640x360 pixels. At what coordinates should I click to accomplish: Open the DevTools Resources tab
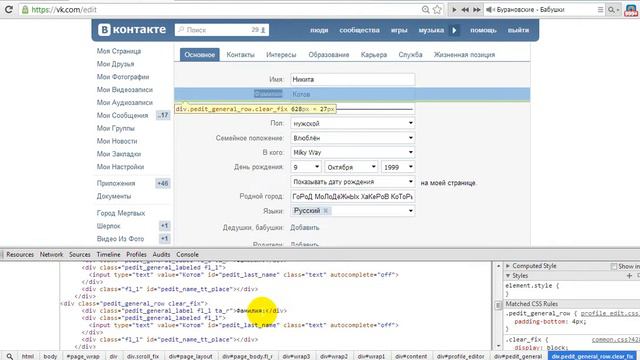[x=20, y=254]
